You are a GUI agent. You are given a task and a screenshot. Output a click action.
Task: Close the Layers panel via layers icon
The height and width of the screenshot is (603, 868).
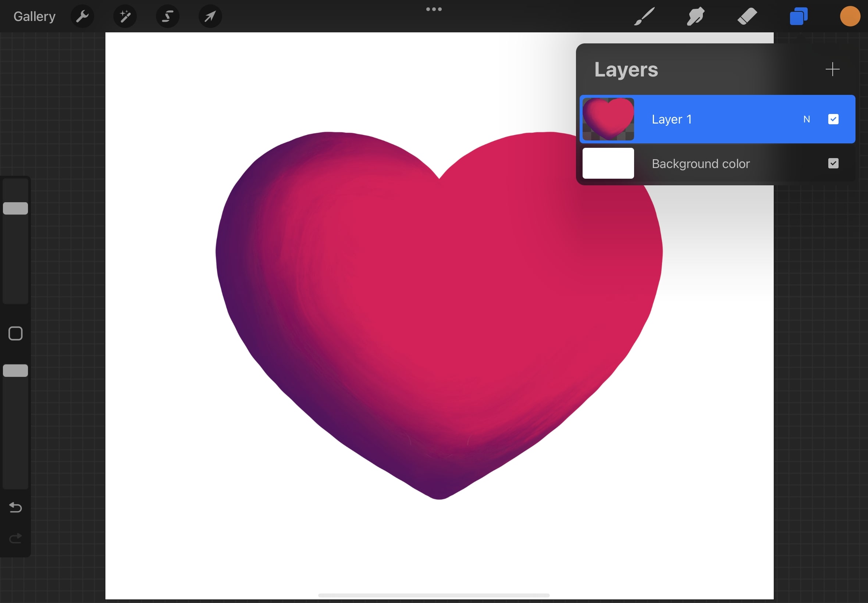[798, 16]
